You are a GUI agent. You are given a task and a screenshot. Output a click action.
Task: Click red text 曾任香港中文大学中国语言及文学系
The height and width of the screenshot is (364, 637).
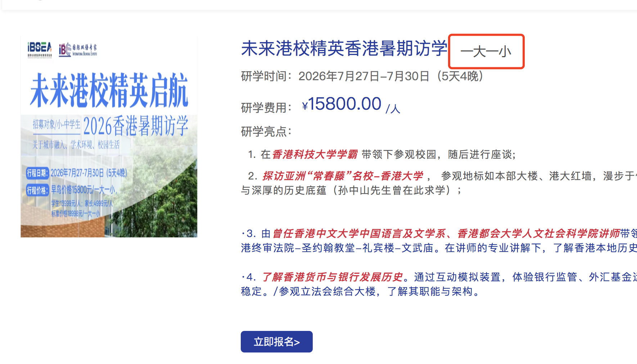[359, 233]
